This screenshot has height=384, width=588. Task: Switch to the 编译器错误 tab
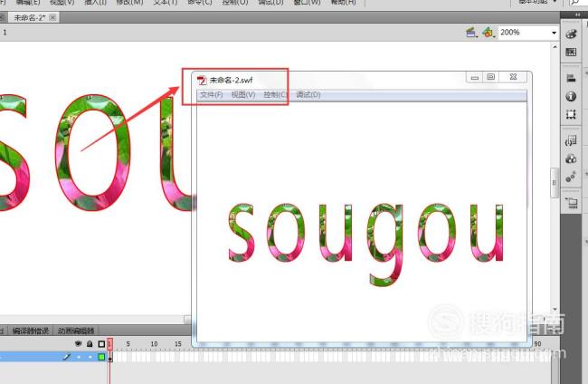pyautogui.click(x=31, y=331)
